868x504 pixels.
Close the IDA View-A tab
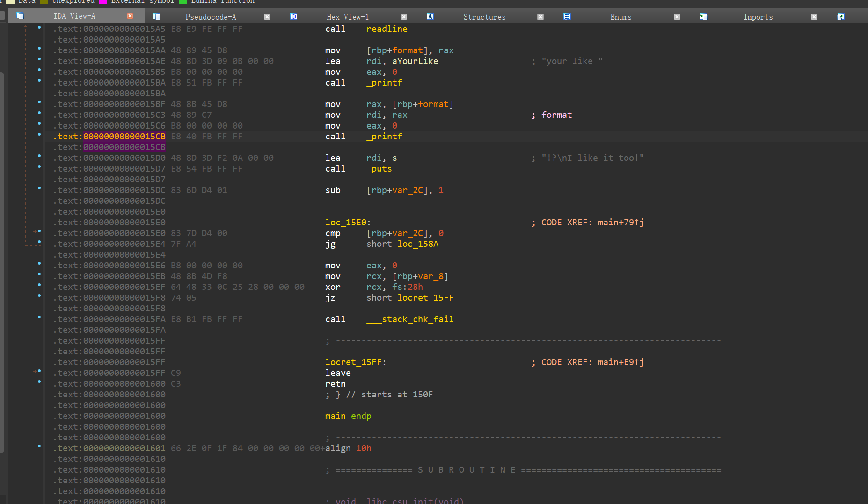[130, 16]
